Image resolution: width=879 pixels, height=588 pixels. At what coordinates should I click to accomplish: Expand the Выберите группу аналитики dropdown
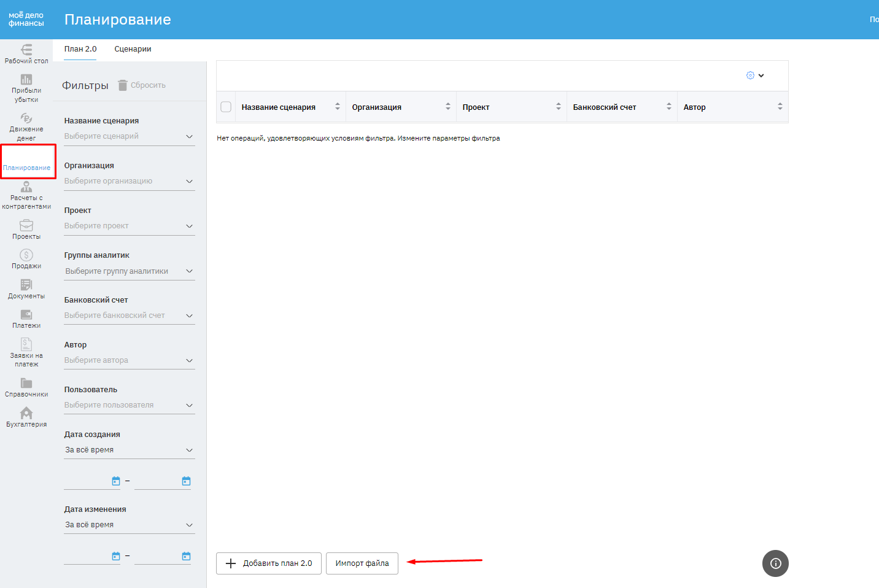[x=130, y=271]
